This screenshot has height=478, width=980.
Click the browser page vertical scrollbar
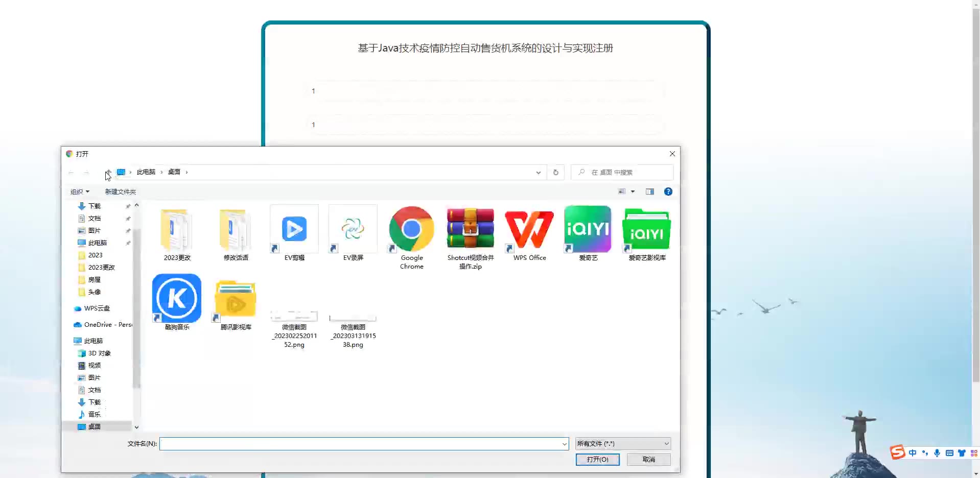(976, 194)
